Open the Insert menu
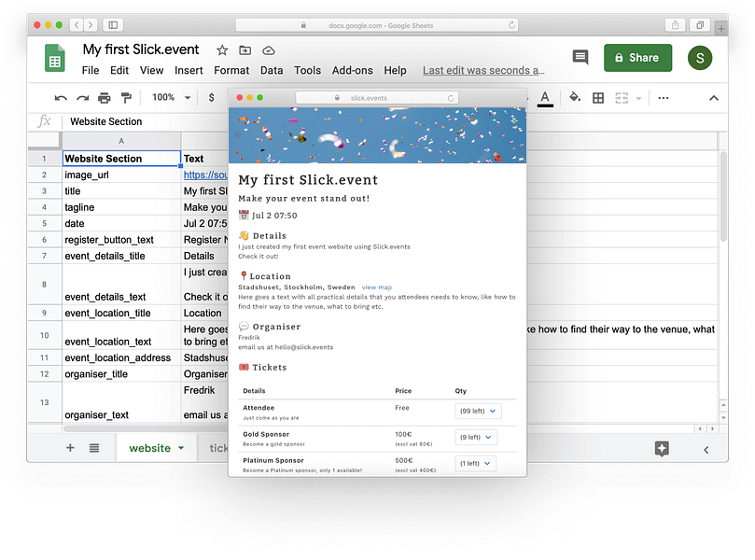 click(189, 70)
